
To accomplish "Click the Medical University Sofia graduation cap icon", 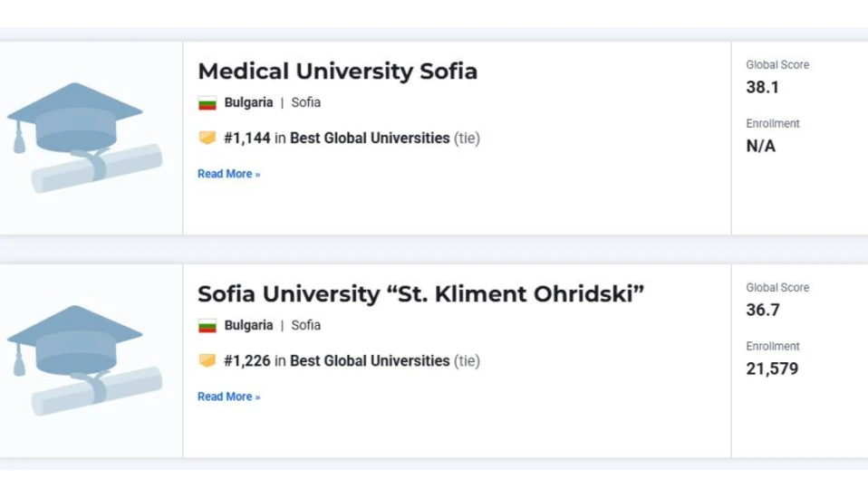I will click(x=83, y=137).
